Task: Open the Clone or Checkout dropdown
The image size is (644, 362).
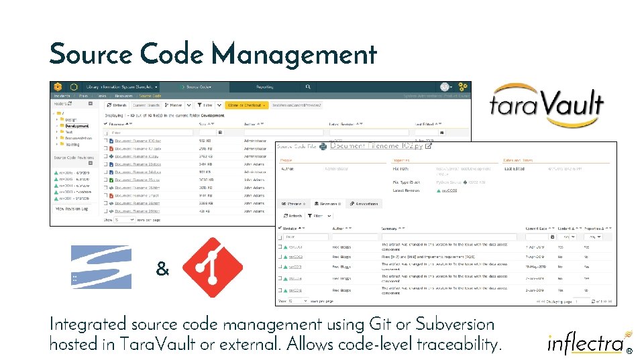Action: (x=246, y=105)
